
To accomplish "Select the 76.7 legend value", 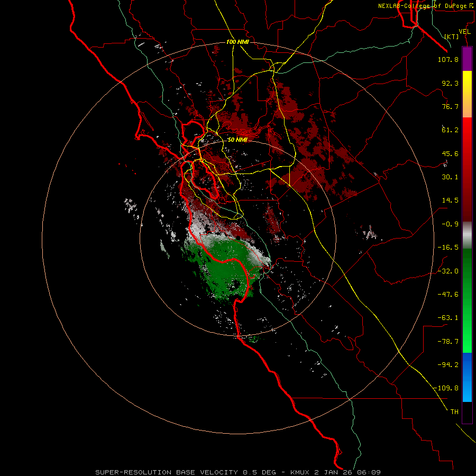I will point(450,106).
